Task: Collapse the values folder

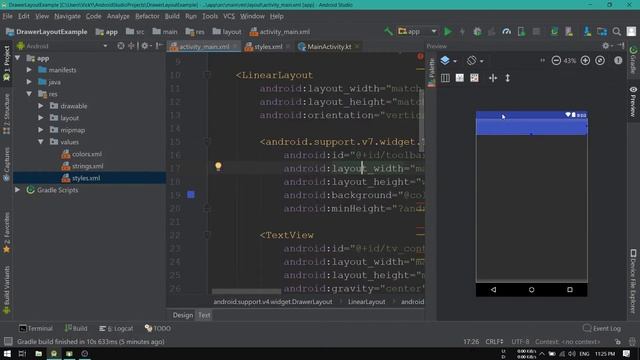Action: pos(41,142)
